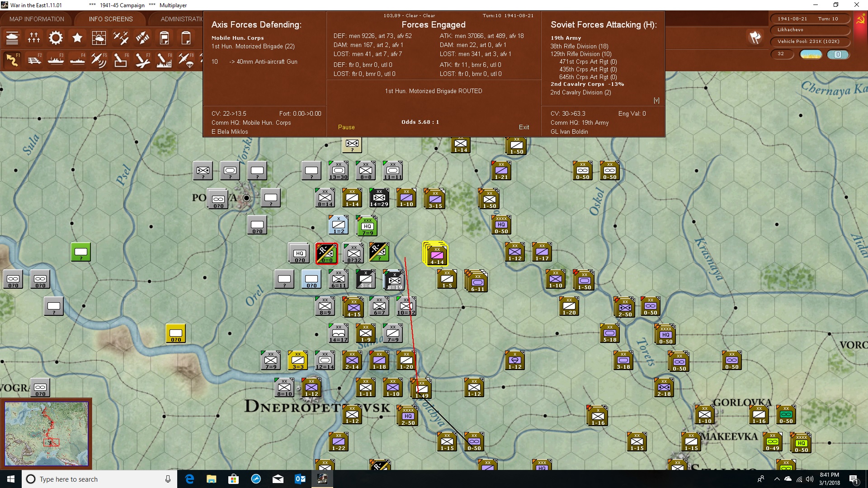Click the Cortana microphone icon
This screenshot has width=868, height=488.
[x=168, y=479]
